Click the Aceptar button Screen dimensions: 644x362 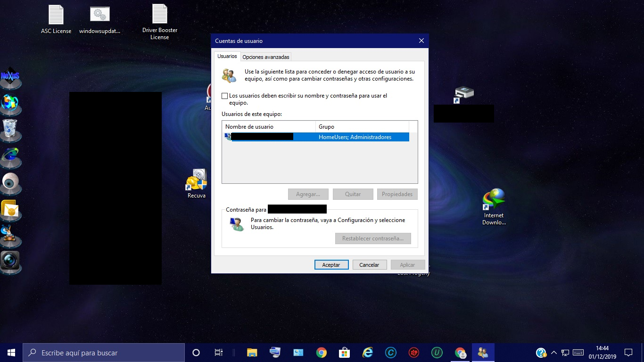331,265
